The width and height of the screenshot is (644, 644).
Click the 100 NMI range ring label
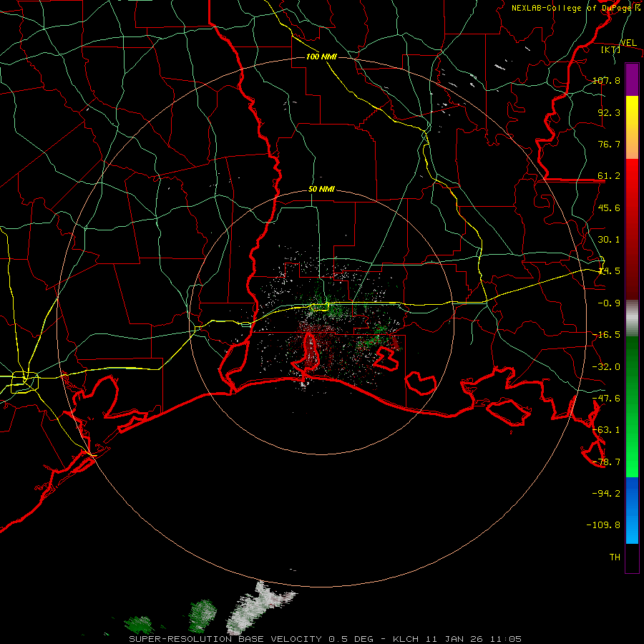[321, 57]
